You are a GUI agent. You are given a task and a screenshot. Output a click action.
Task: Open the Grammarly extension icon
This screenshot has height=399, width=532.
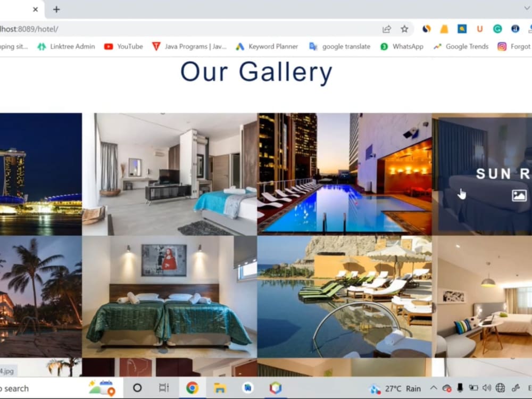[498, 29]
